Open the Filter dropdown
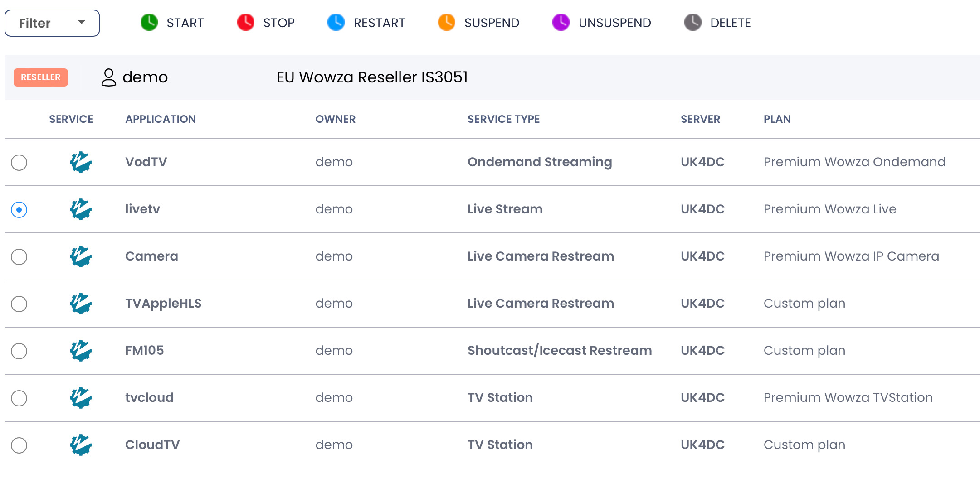This screenshot has height=488, width=980. coord(52,23)
